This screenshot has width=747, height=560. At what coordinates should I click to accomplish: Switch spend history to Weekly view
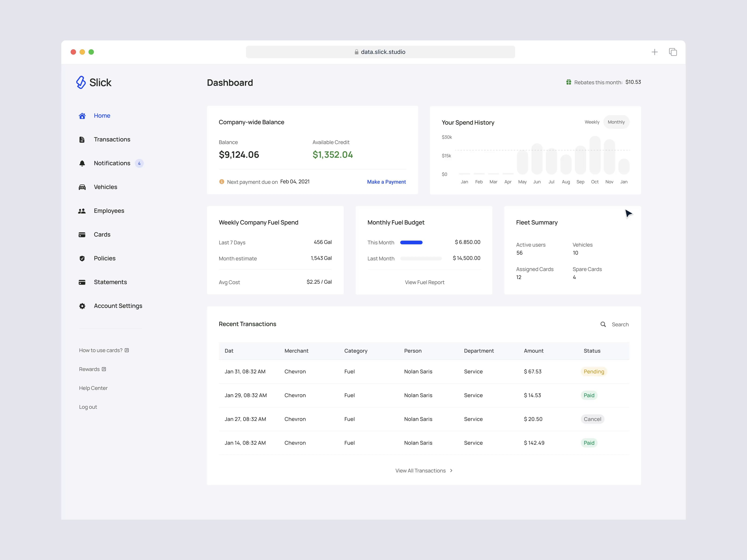pyautogui.click(x=592, y=122)
